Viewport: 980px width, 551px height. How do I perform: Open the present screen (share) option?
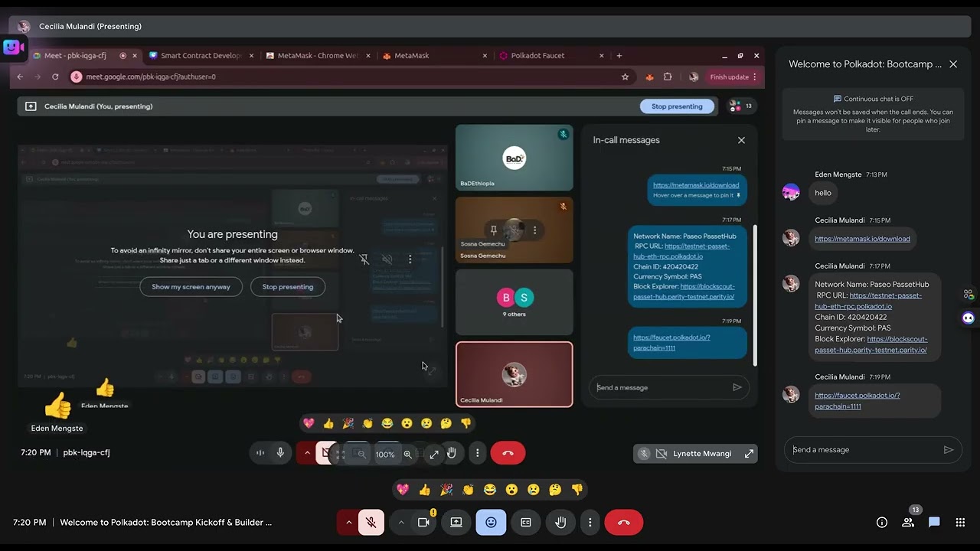(456, 523)
